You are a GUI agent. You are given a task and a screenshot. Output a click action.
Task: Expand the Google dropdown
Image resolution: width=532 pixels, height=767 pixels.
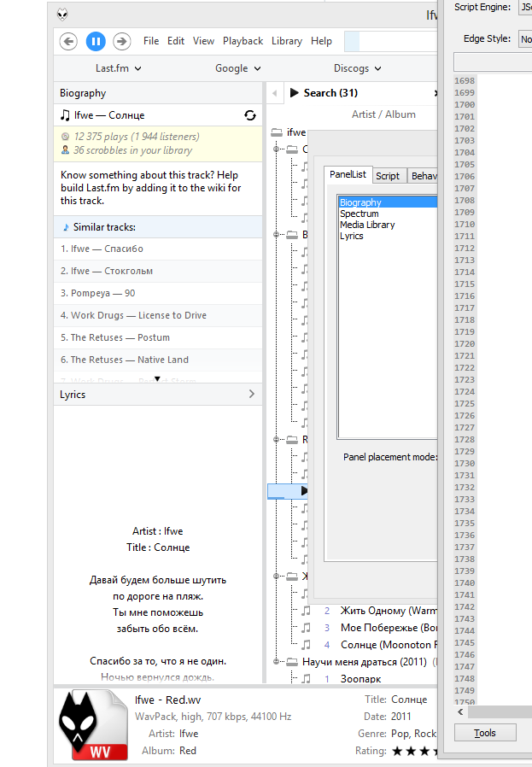click(x=238, y=68)
